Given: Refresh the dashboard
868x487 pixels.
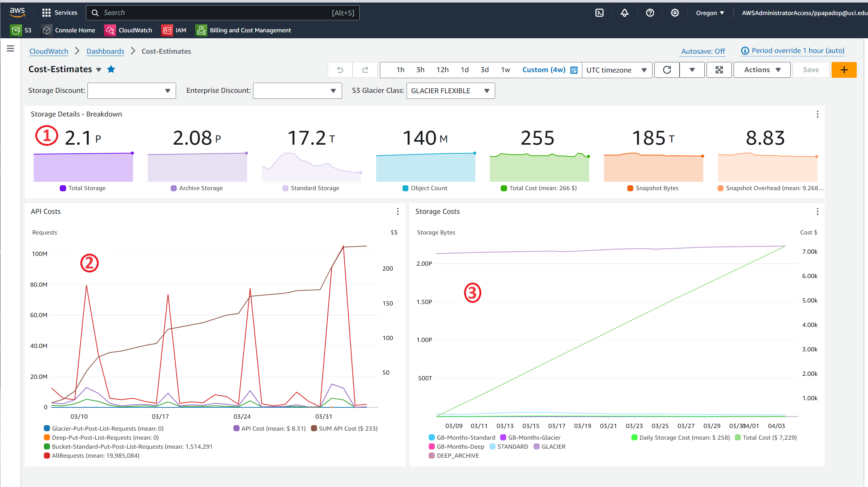Looking at the screenshot, I should (x=667, y=70).
